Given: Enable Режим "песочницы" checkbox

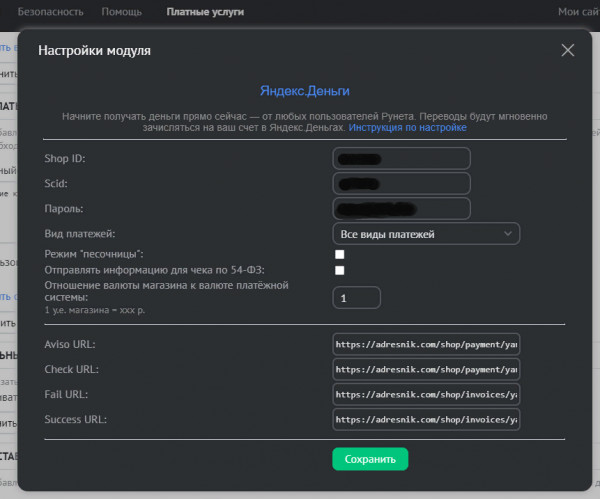Looking at the screenshot, I should click(x=339, y=254).
